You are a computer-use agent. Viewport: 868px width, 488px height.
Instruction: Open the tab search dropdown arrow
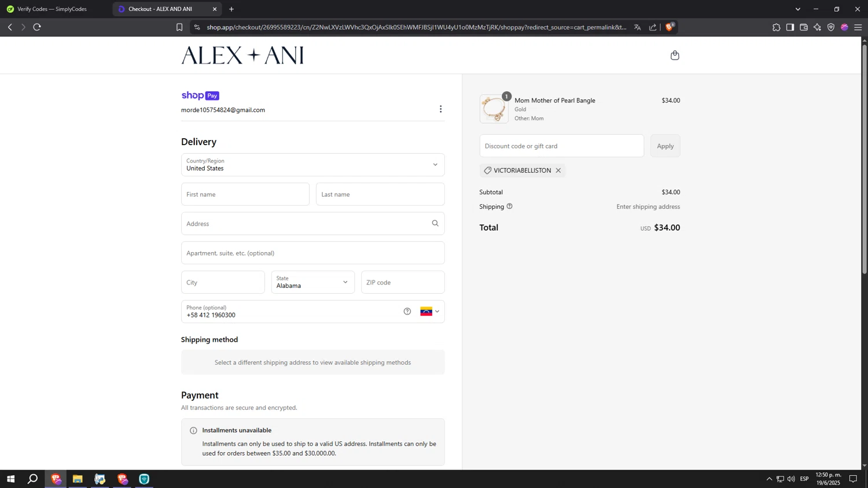point(798,9)
